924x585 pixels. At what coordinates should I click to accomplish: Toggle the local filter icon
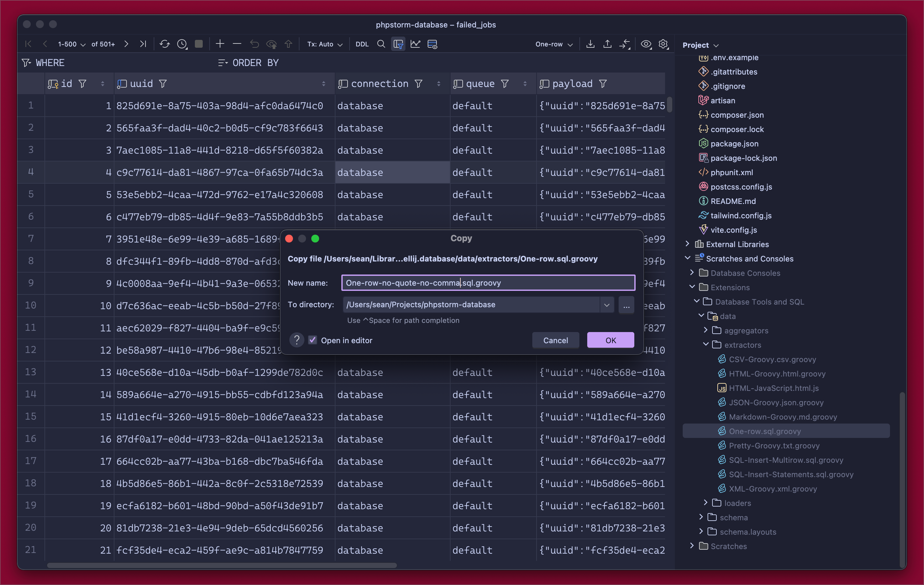398,44
